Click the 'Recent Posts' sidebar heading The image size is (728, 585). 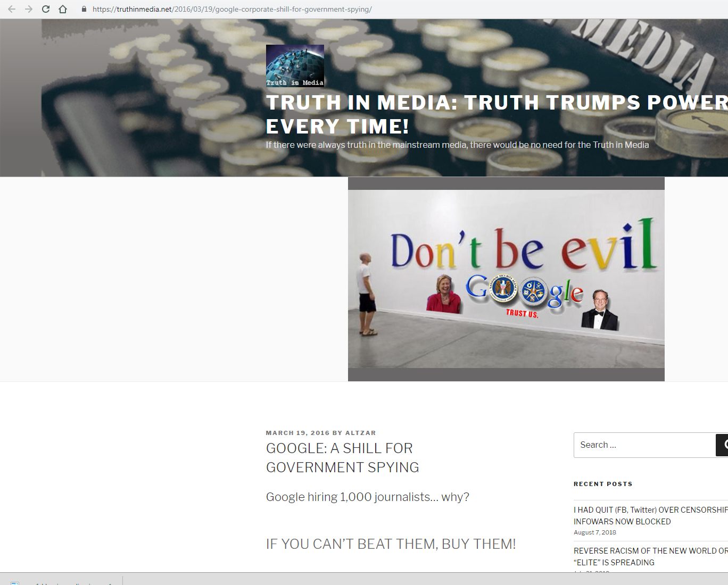tap(603, 484)
